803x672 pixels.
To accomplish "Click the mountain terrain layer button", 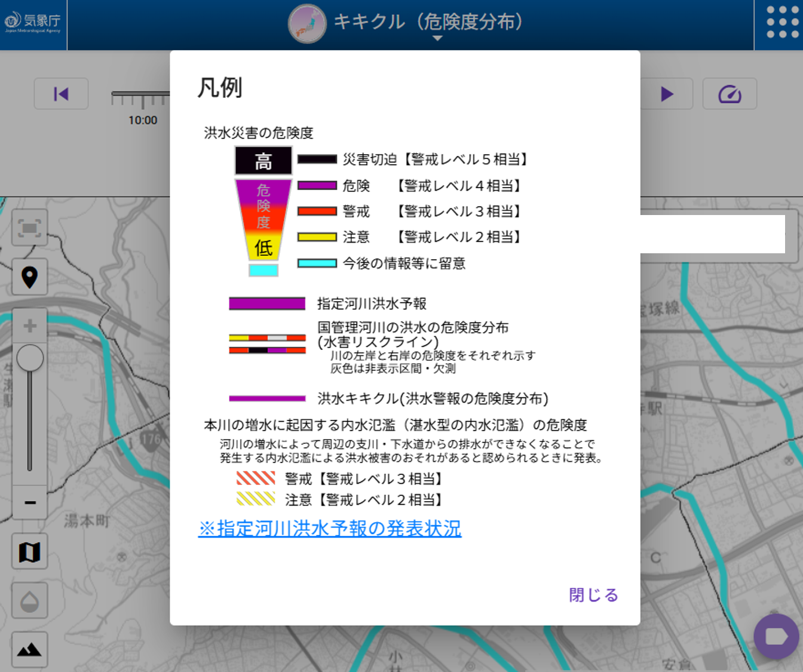I will coord(30,649).
